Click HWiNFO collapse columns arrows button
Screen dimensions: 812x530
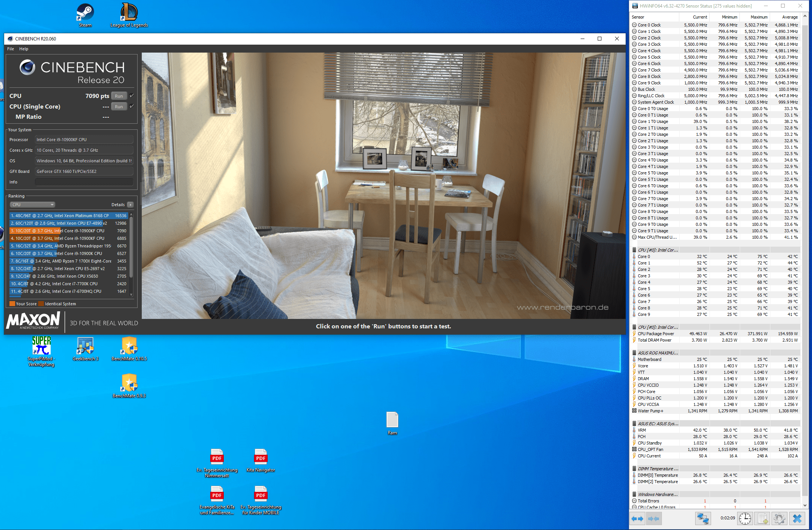click(x=654, y=518)
